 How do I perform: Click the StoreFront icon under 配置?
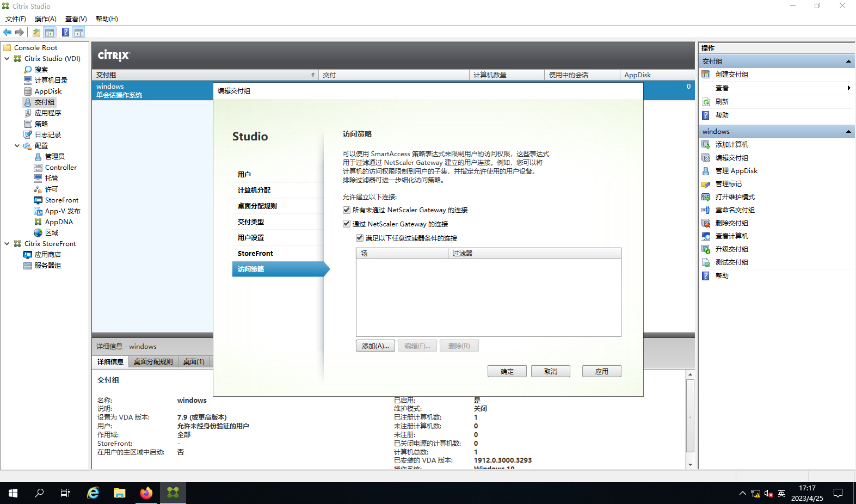tap(38, 200)
